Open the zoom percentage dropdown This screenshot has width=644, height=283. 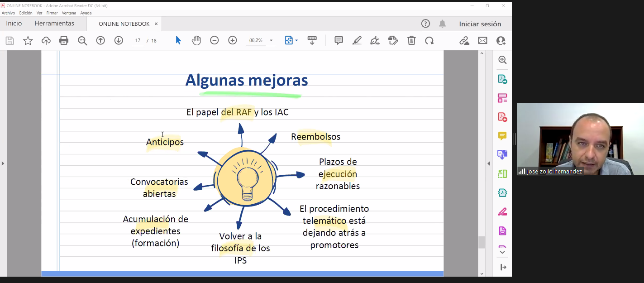click(271, 41)
